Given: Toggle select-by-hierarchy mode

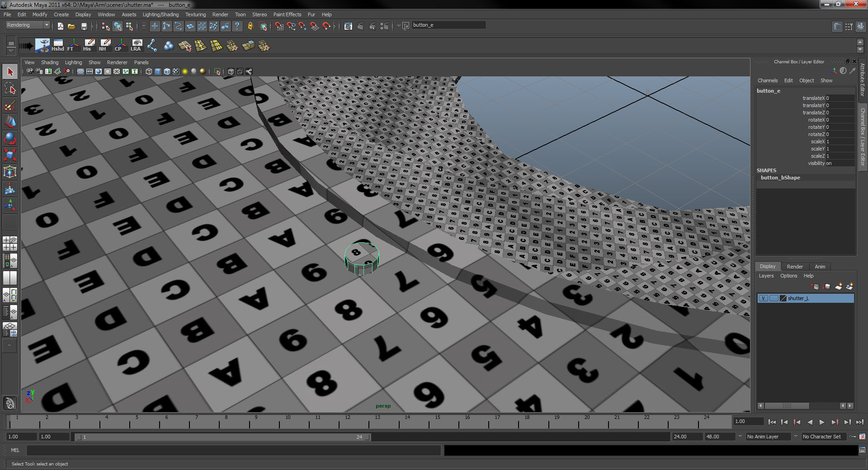Looking at the screenshot, I should 105,26.
